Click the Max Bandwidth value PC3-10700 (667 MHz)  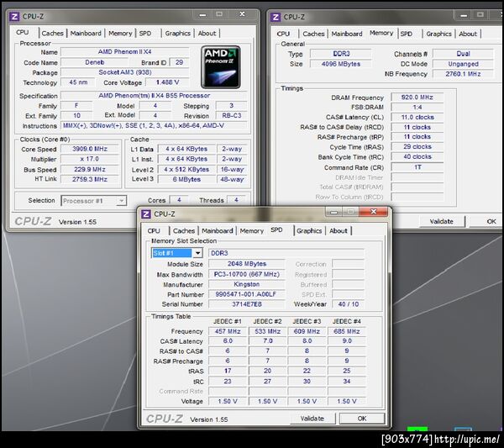click(246, 274)
